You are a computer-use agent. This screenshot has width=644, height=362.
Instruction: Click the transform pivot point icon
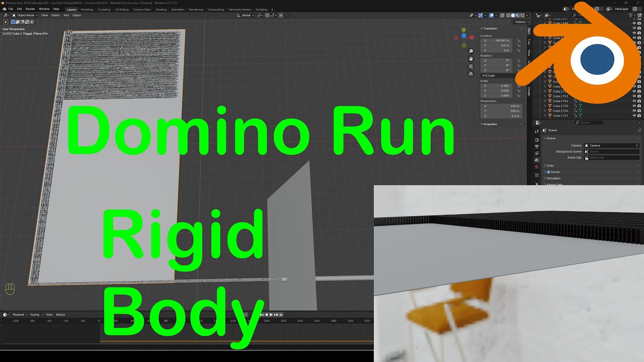261,16
